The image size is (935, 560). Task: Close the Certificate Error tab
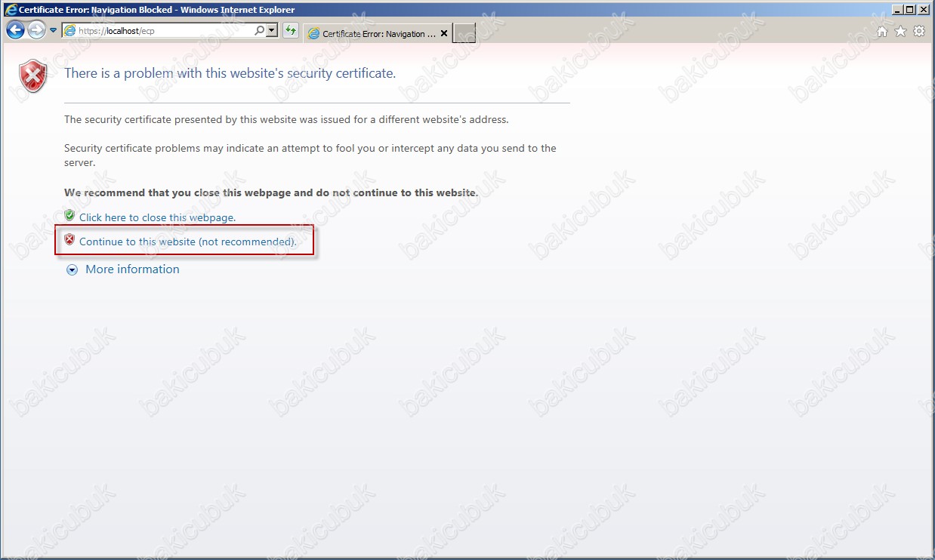click(x=444, y=34)
